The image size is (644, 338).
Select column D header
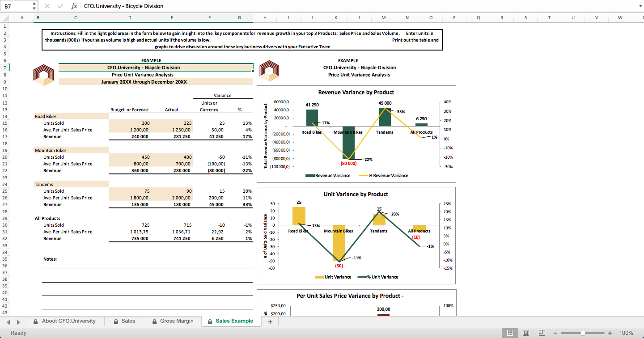click(130, 18)
